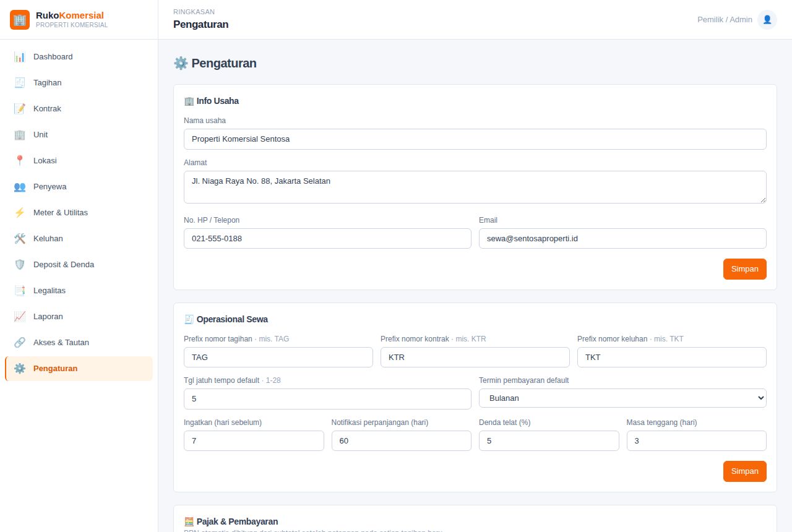Click the Penyewa people icon

point(20,187)
